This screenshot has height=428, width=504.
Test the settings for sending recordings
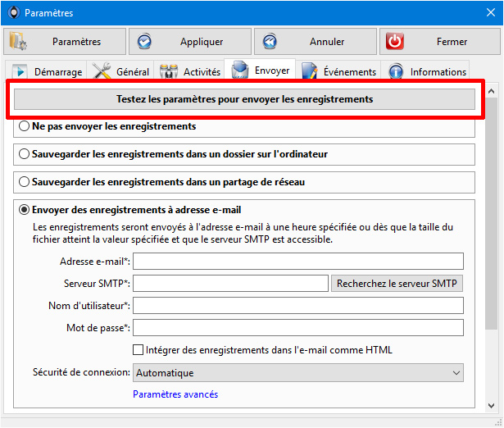click(x=244, y=99)
